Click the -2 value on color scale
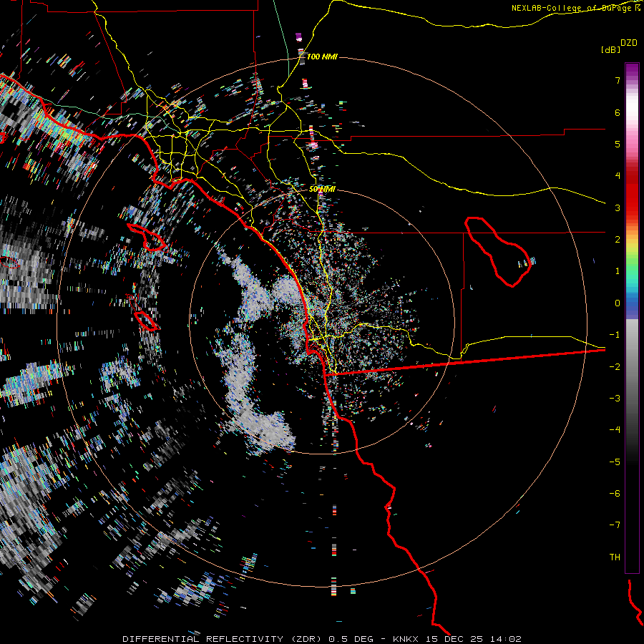644x644 pixels. [x=615, y=366]
